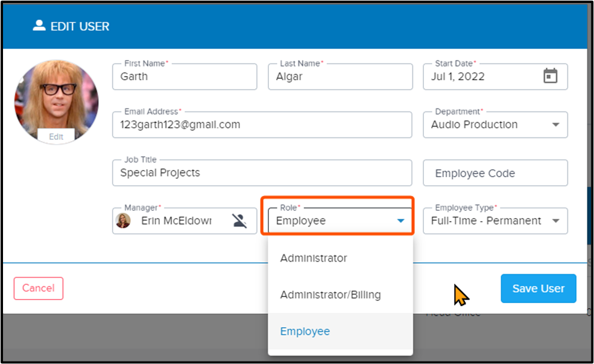594x364 pixels.
Task: Open the Start Date calendar picker
Action: pyautogui.click(x=550, y=76)
